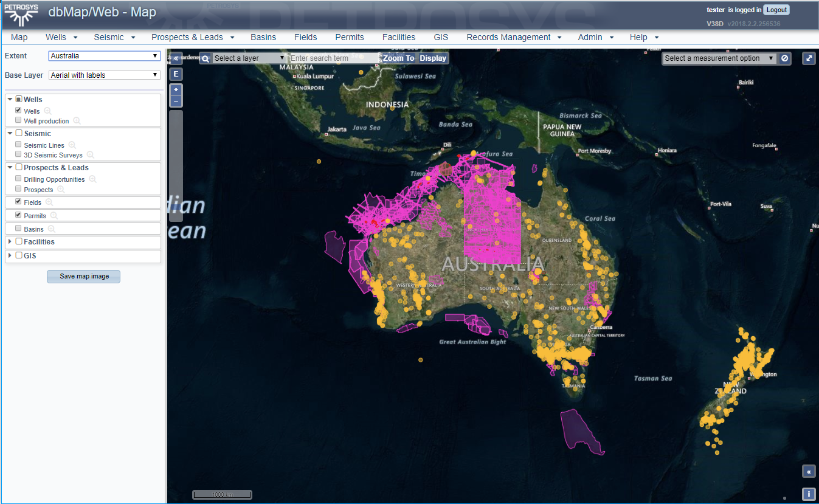Collapse the Prospects & Leads group arrow

click(10, 167)
